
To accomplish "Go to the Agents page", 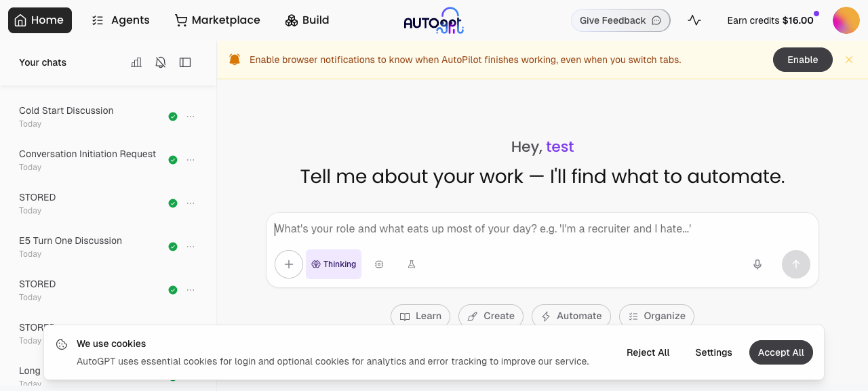I will 121,20.
